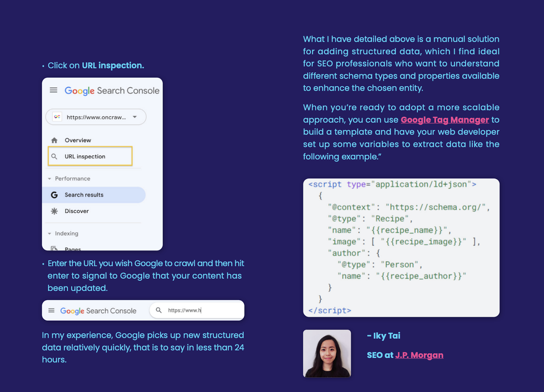Click the "@type": "Person" code line

click(380, 265)
